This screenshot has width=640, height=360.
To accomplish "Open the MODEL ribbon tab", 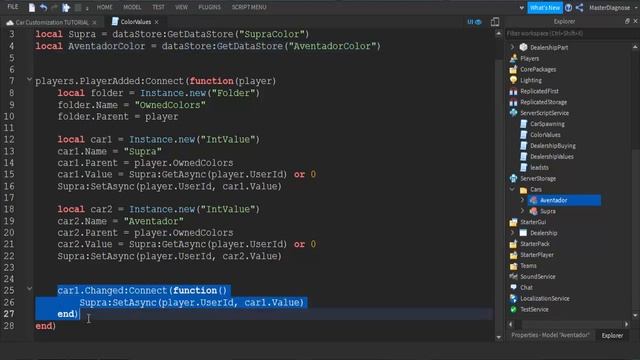I will pyautogui.click(x=132, y=7).
